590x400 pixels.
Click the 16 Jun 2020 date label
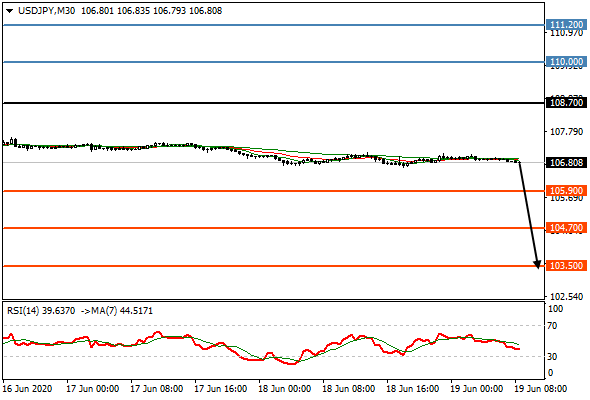[27, 389]
